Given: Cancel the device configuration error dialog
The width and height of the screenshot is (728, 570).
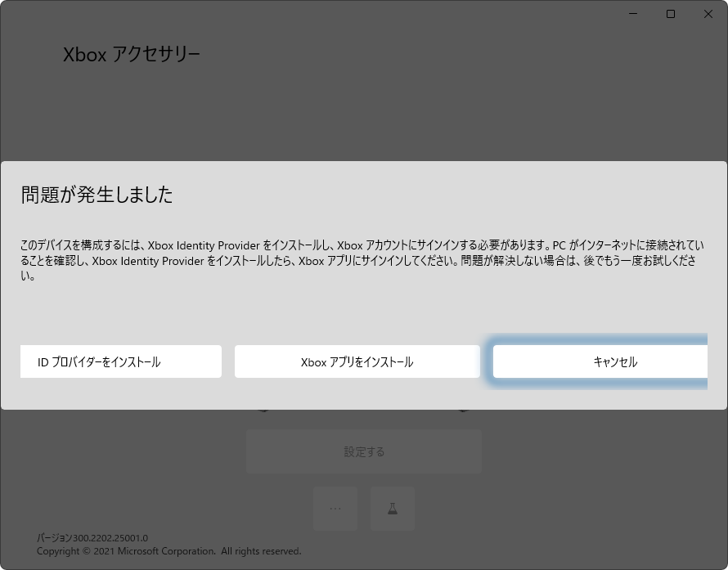Looking at the screenshot, I should coord(600,361).
